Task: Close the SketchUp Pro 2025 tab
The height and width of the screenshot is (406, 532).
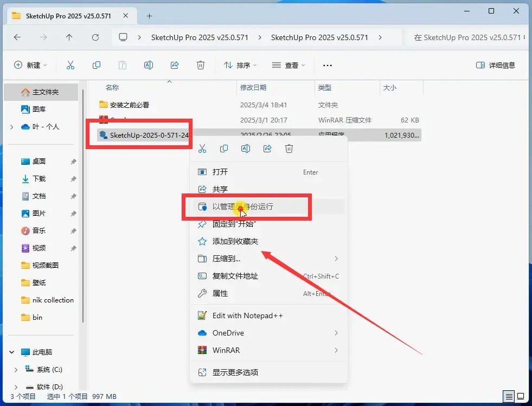Action: click(125, 16)
